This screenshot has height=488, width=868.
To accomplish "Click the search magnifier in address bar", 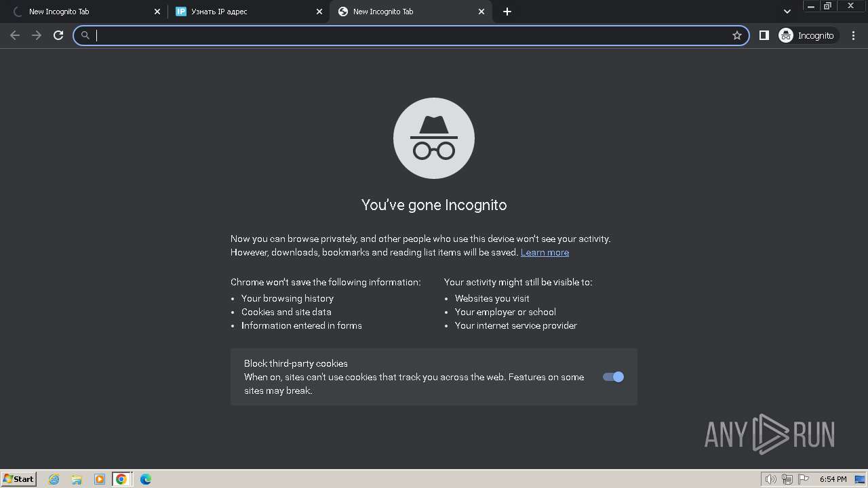I will click(85, 35).
